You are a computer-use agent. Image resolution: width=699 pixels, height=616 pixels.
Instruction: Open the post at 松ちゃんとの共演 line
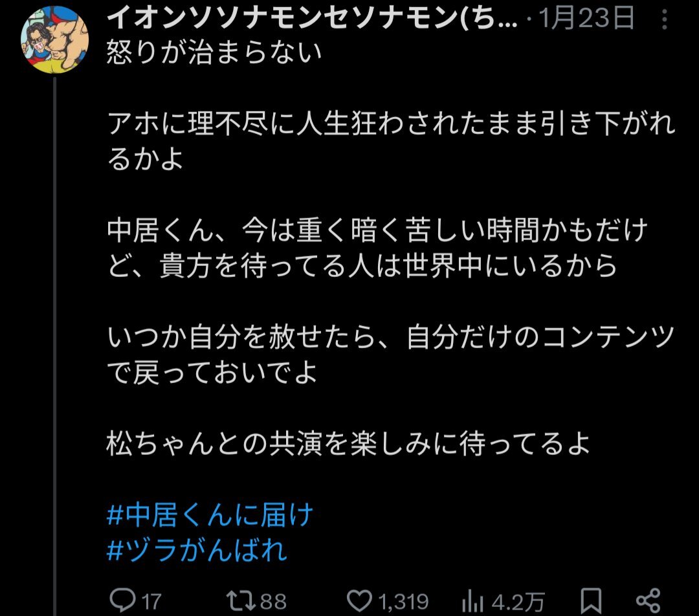pos(348,444)
